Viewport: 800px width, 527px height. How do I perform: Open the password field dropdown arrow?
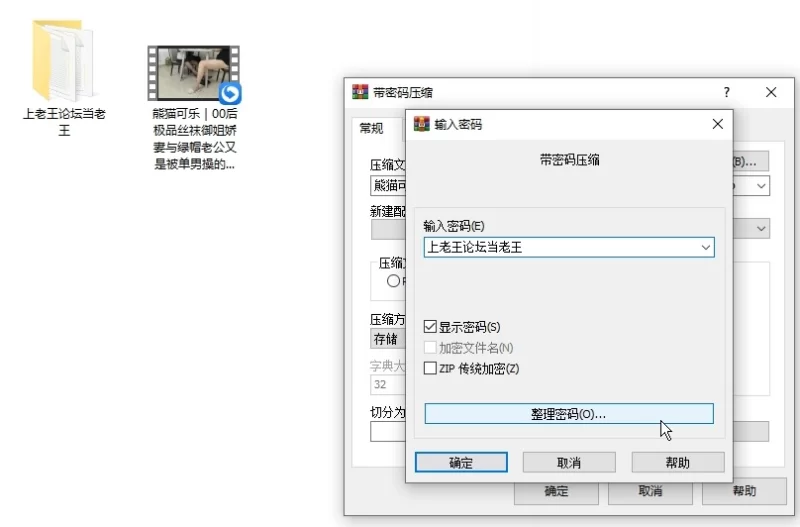point(706,247)
